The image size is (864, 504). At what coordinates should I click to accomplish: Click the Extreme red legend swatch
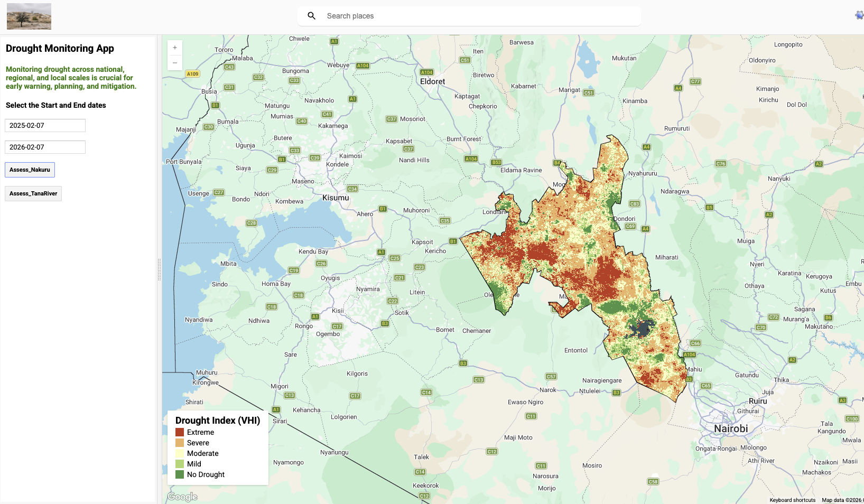[179, 432]
